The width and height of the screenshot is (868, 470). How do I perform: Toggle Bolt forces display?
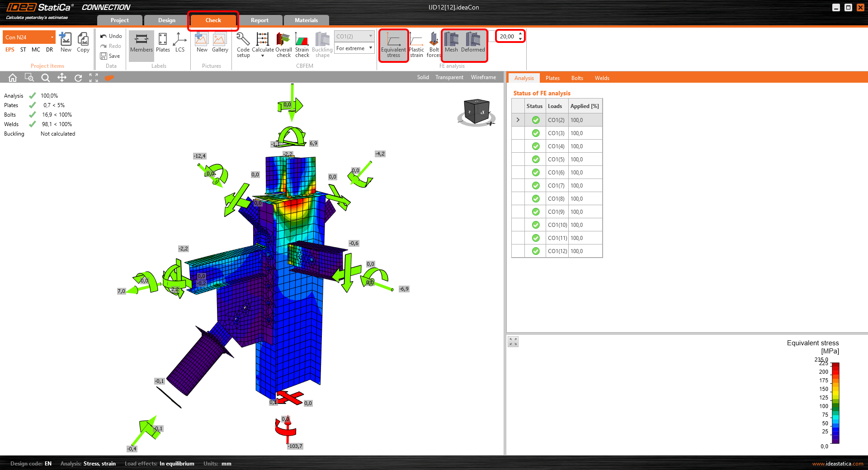[x=434, y=45]
